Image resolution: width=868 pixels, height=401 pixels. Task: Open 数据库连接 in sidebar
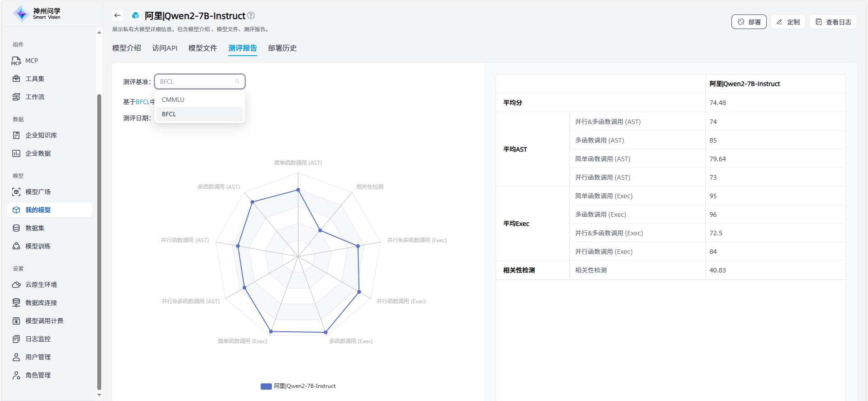pos(41,303)
